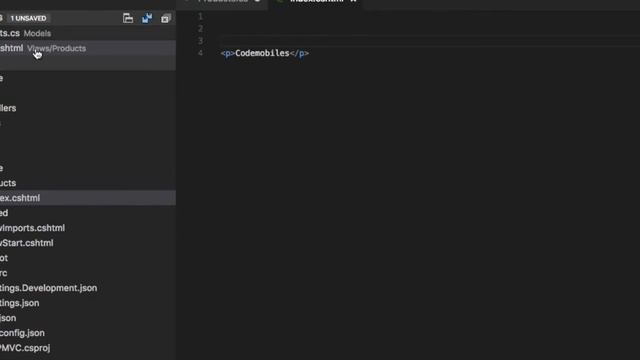Image resolution: width=640 pixels, height=360 pixels.
Task: Open the highlighted ex.cshtml file in the tree
Action: 88,198
